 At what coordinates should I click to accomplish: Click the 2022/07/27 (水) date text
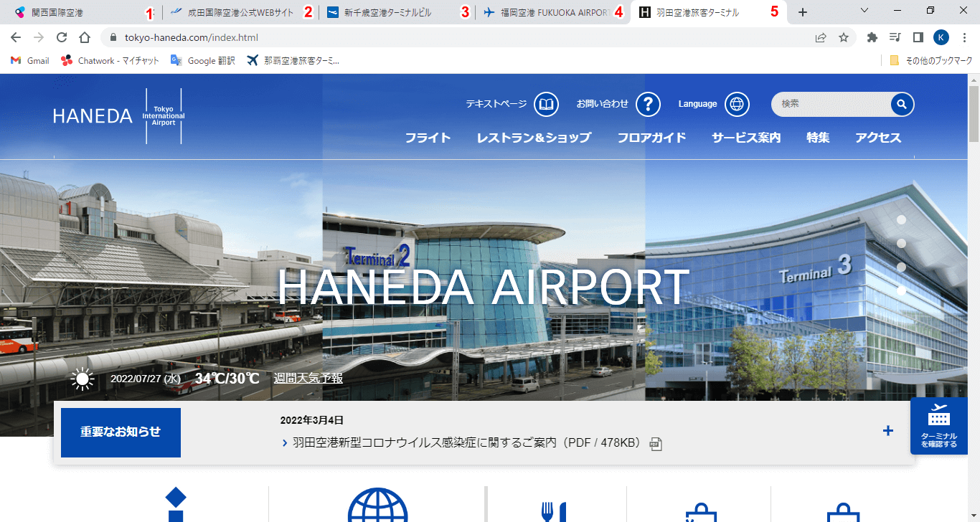(x=146, y=378)
